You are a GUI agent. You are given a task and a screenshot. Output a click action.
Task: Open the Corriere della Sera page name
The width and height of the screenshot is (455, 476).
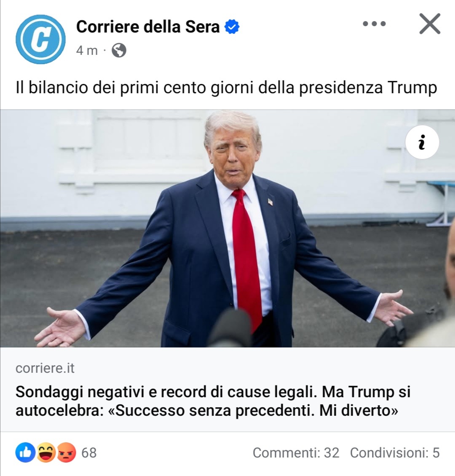(148, 27)
